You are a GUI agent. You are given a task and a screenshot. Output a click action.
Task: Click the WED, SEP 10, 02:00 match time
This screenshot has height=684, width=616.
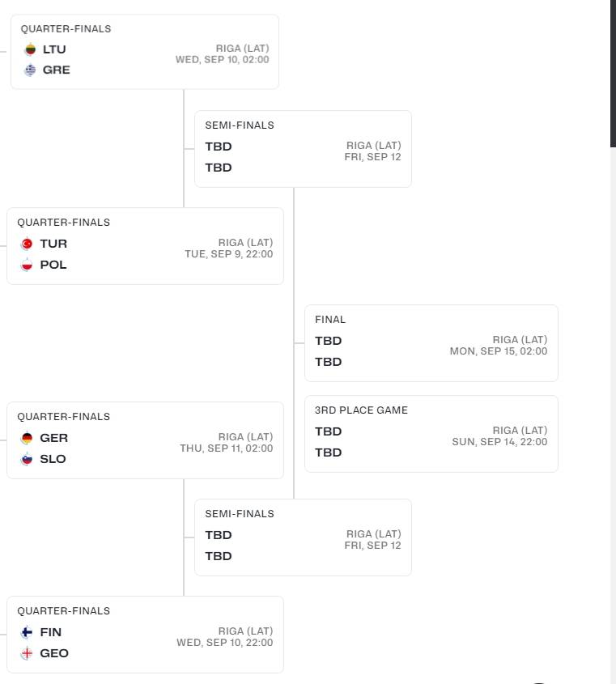coord(223,60)
